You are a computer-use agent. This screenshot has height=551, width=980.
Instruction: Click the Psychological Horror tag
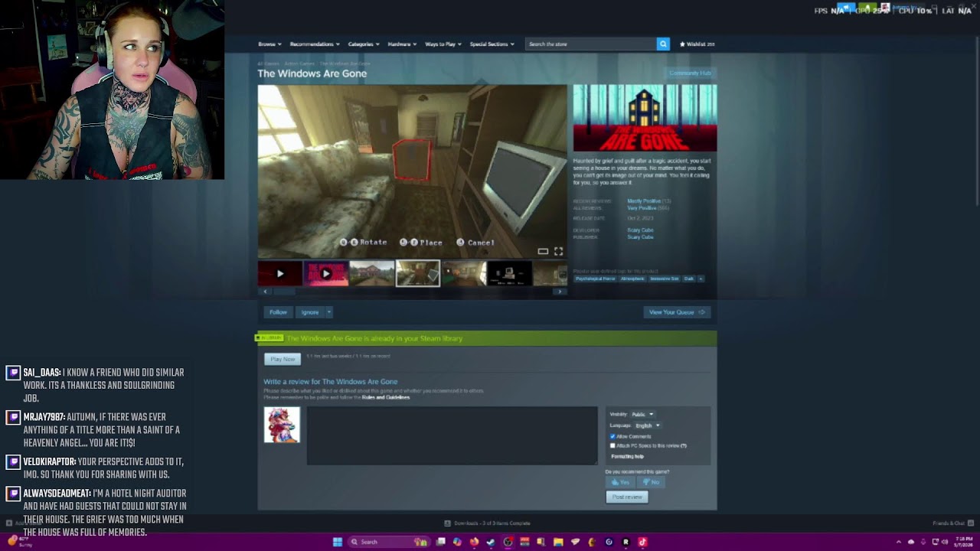[595, 279]
